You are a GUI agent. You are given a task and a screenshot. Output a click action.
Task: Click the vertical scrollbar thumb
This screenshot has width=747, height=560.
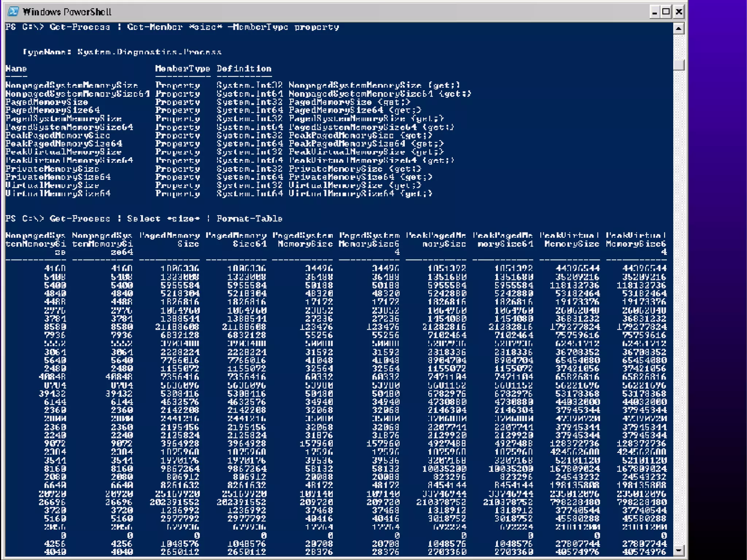(678, 65)
